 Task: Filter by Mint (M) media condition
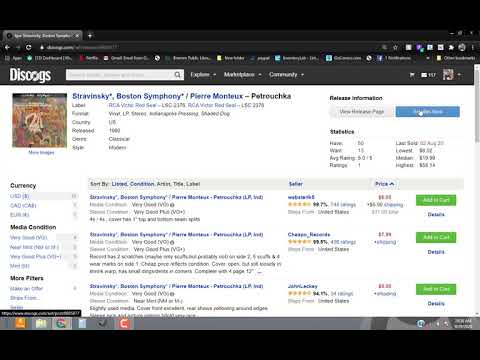tap(20, 266)
